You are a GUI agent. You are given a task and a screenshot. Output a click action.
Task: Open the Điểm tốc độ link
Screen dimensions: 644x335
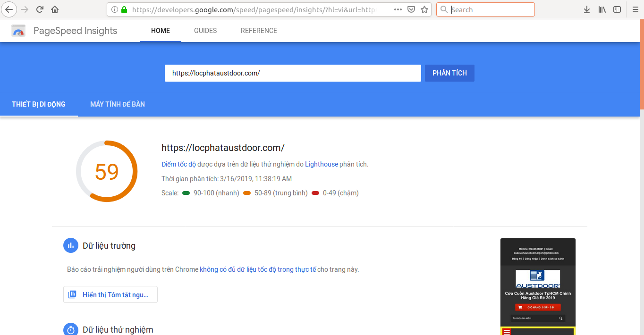coord(178,164)
